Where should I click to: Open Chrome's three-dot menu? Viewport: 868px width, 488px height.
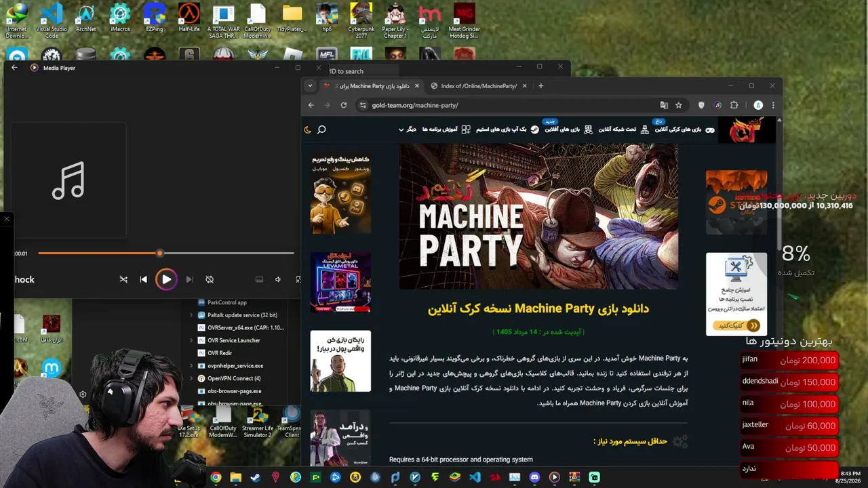pos(773,105)
